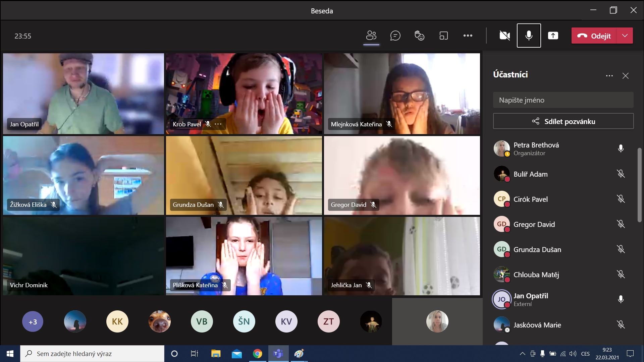The width and height of the screenshot is (644, 362).
Task: Open the breakout rooms icon
Action: [x=443, y=36]
